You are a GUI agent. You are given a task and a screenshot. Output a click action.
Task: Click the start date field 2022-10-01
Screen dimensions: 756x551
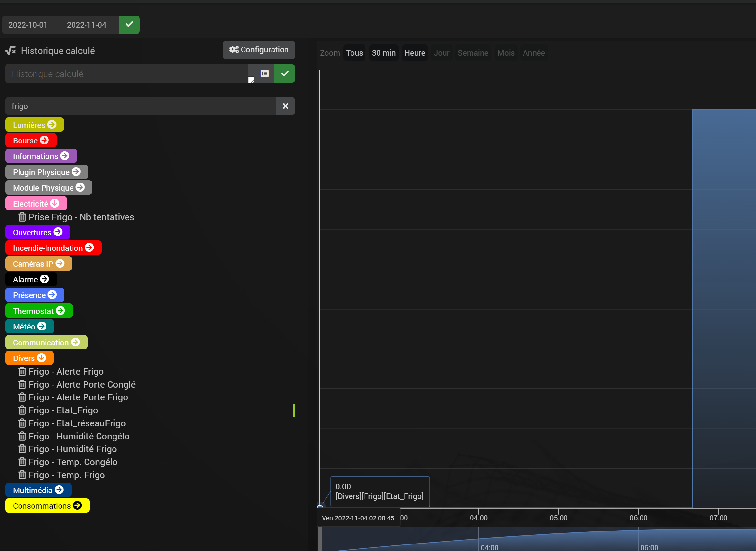coord(28,25)
